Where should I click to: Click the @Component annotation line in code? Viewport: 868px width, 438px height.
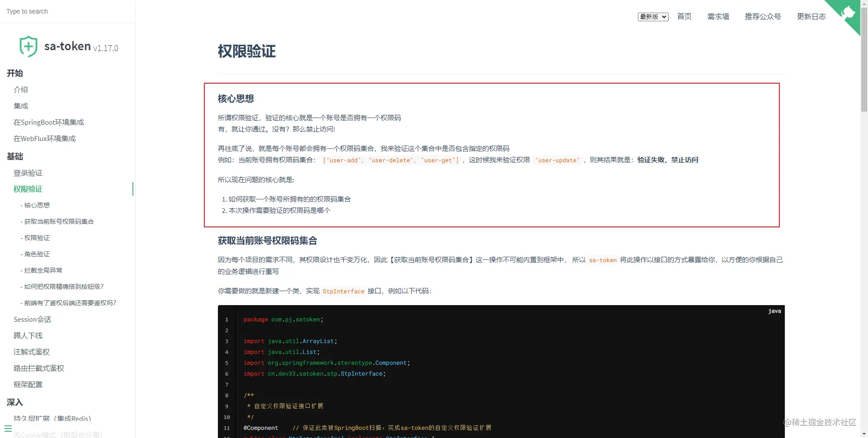(367, 428)
